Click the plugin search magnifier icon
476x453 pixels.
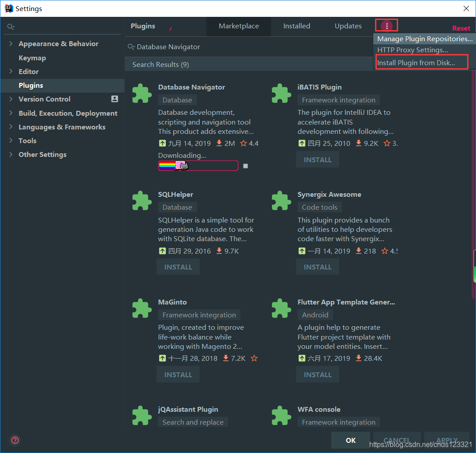[131, 47]
